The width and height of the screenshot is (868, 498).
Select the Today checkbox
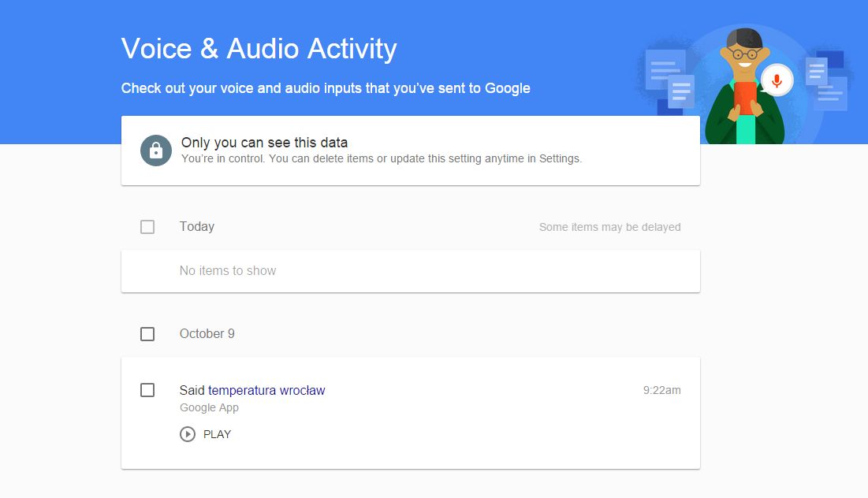pos(147,227)
